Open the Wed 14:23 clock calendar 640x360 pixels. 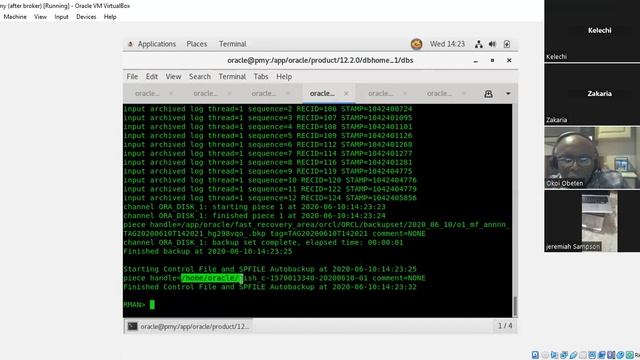(x=447, y=44)
